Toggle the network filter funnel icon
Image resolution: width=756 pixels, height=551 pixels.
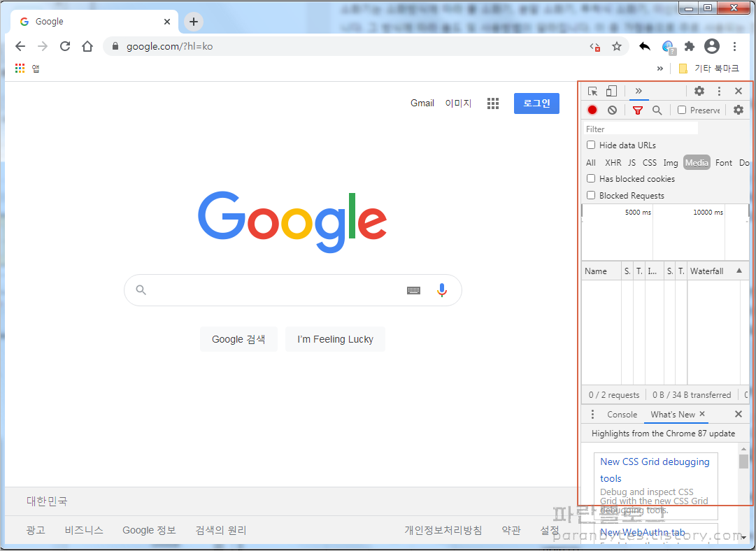637,110
